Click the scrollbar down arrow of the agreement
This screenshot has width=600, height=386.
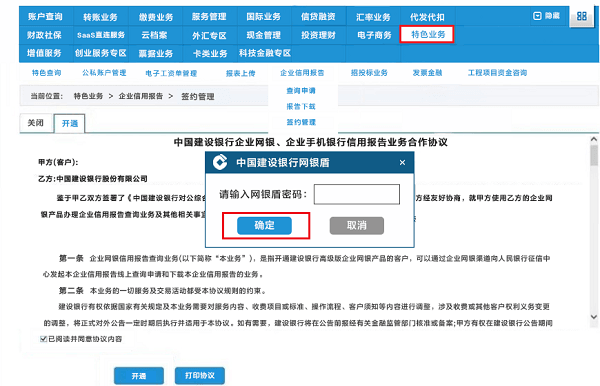point(593,317)
